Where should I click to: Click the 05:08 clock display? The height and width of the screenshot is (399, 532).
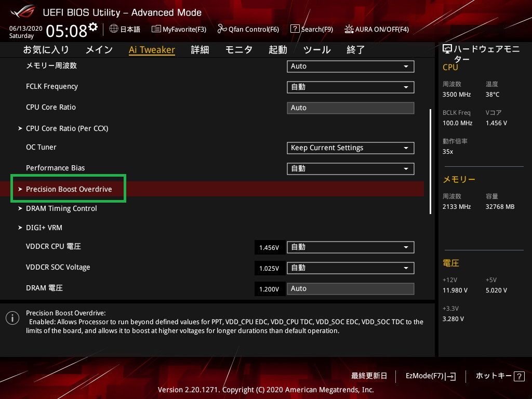tap(66, 31)
